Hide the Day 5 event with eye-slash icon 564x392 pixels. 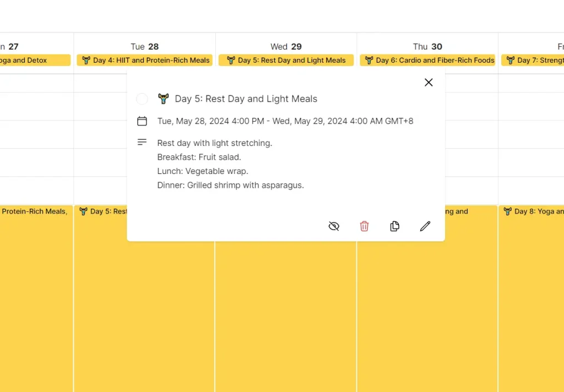pyautogui.click(x=334, y=226)
